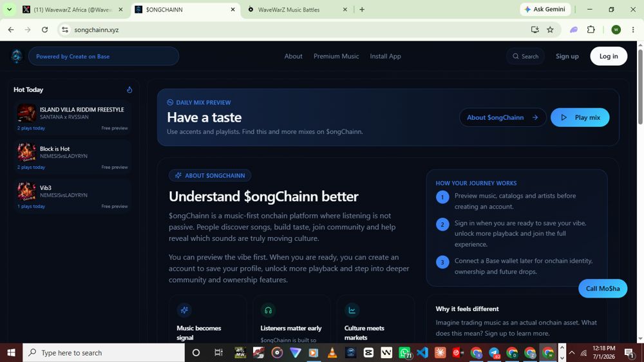Open WhatsApp from the taskbar
644x362 pixels.
click(x=404, y=352)
